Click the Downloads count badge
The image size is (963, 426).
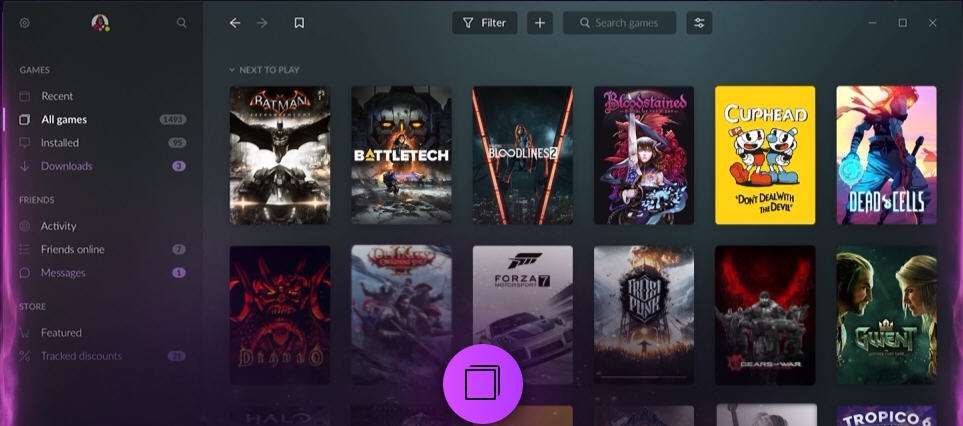(x=179, y=166)
